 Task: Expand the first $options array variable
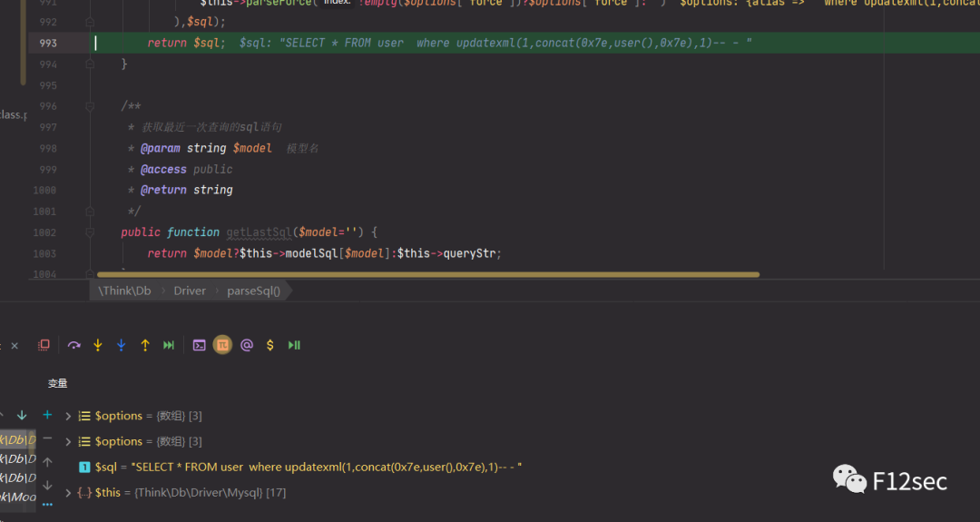pyautogui.click(x=68, y=416)
